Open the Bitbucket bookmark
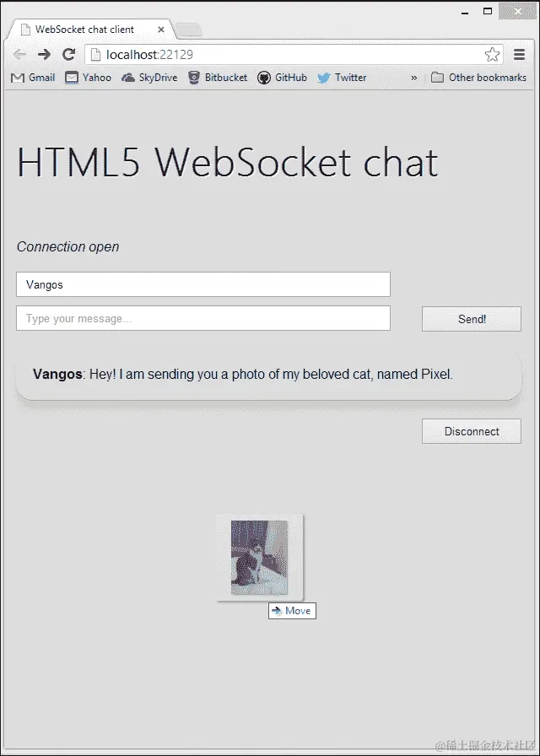 point(218,78)
